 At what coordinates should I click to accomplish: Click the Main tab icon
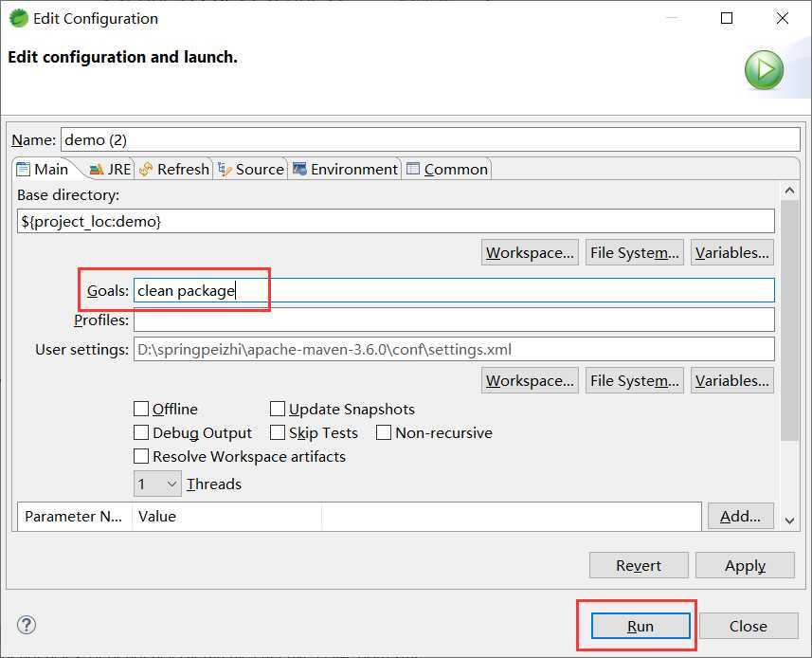(24, 170)
